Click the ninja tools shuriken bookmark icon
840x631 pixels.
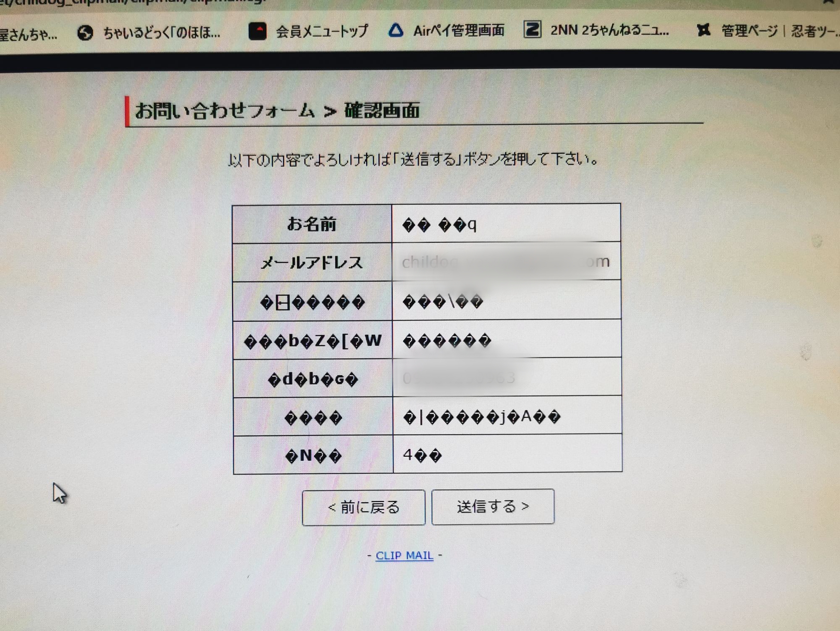(x=703, y=30)
